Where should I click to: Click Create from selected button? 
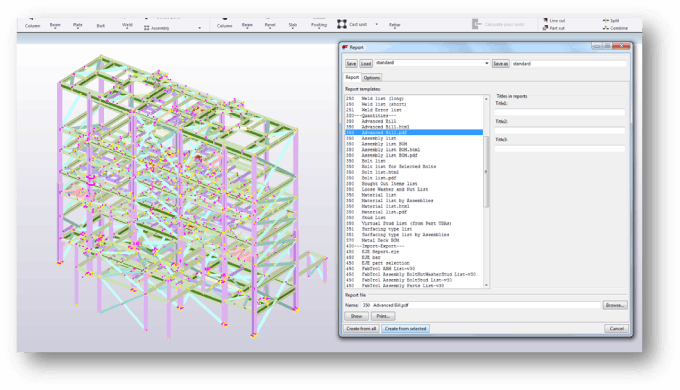click(405, 328)
